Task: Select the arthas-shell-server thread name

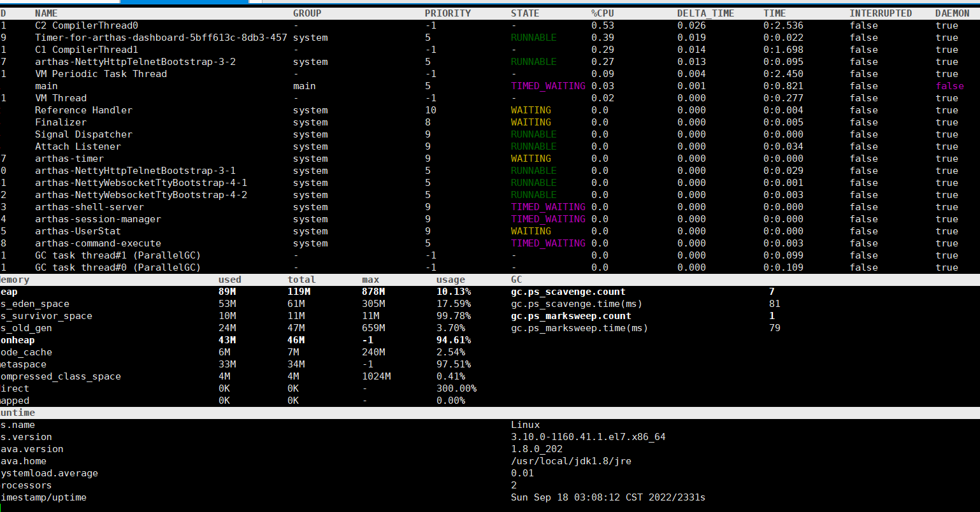Action: tap(89, 207)
